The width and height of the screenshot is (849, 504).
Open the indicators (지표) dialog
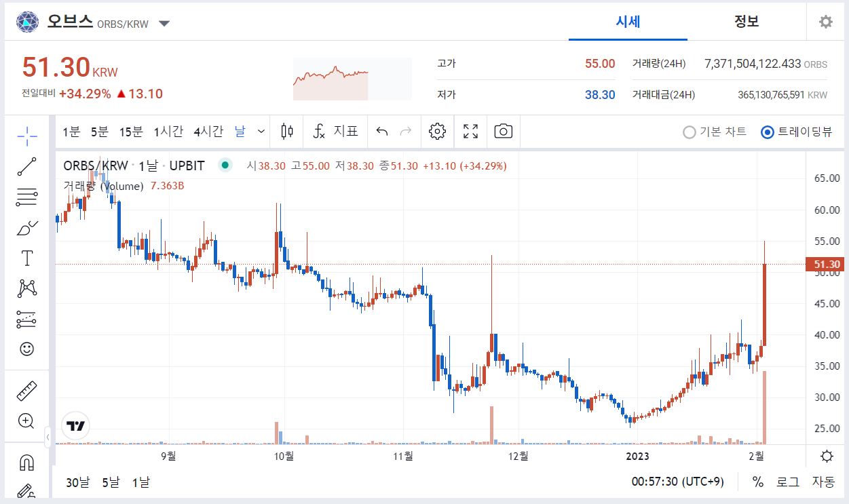pos(335,132)
